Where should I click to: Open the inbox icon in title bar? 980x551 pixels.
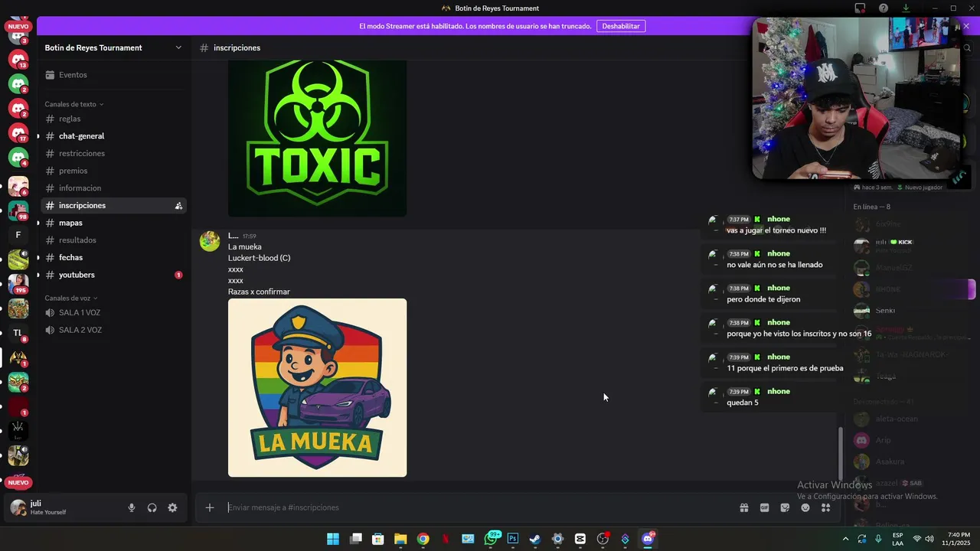point(860,8)
